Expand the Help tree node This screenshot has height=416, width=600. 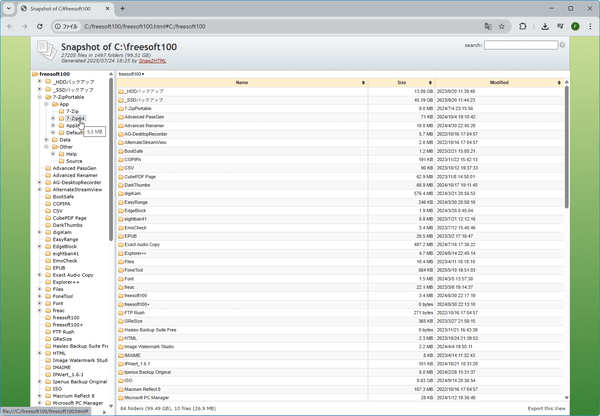[53, 154]
